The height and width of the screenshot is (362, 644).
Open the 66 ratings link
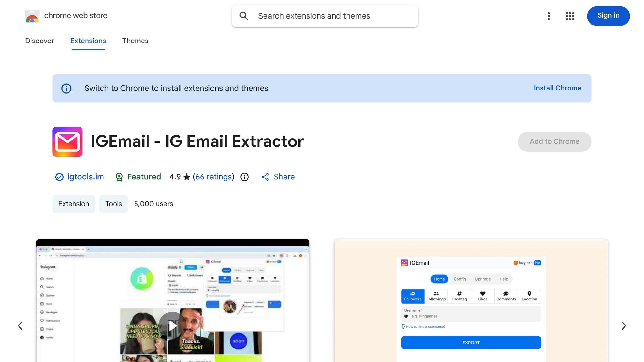click(214, 177)
